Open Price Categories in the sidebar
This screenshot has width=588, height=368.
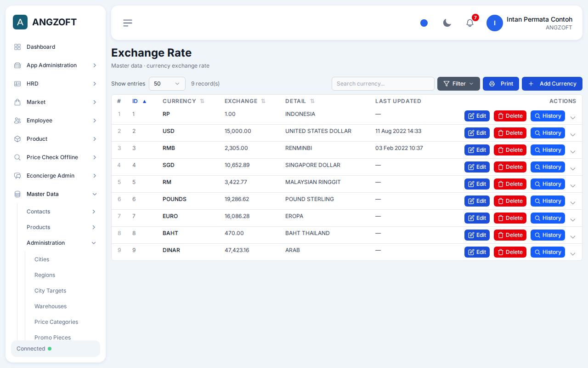[x=56, y=322]
